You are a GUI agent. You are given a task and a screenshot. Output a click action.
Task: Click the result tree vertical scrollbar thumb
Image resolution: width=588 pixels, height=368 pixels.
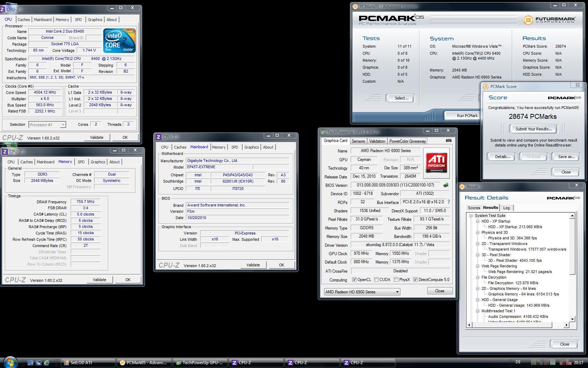coord(572,246)
